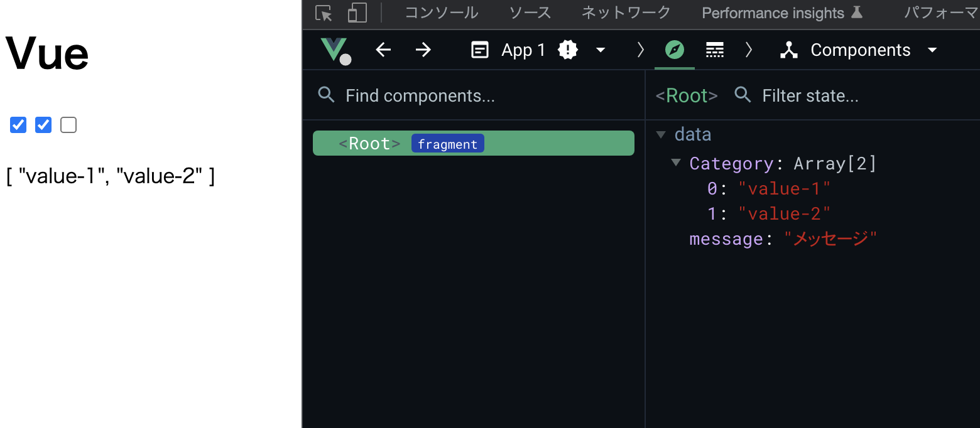This screenshot has width=980, height=428.
Task: Collapse the data section
Action: pos(661,134)
